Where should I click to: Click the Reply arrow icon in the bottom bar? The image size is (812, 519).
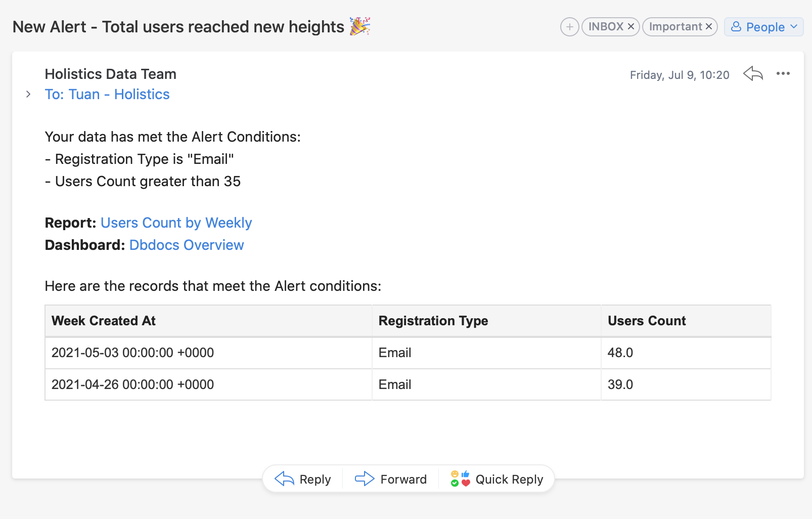[x=284, y=479]
